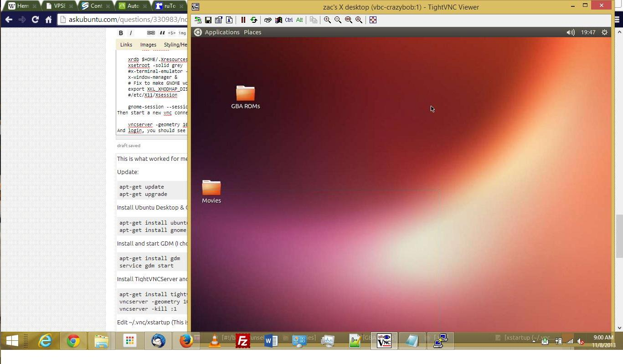Open the Places menu in Ubuntu
623x364 pixels.
[x=252, y=32]
